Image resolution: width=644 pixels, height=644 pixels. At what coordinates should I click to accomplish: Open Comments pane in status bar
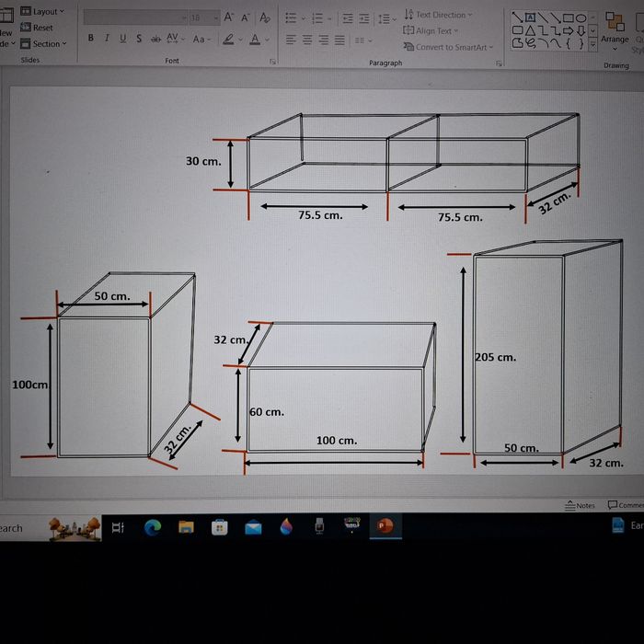(x=625, y=505)
